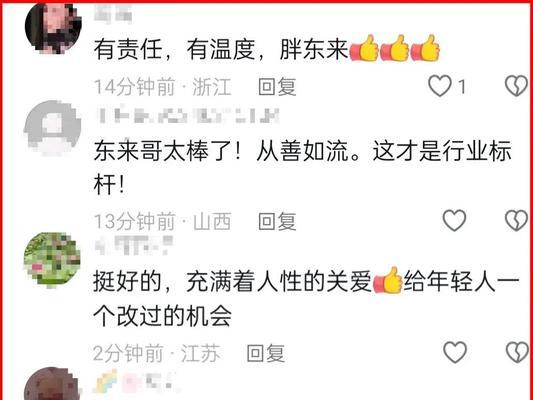Reply to the 14分钟前 浙江 comment
Image resolution: width=533 pixels, height=400 pixels.
pos(277,87)
